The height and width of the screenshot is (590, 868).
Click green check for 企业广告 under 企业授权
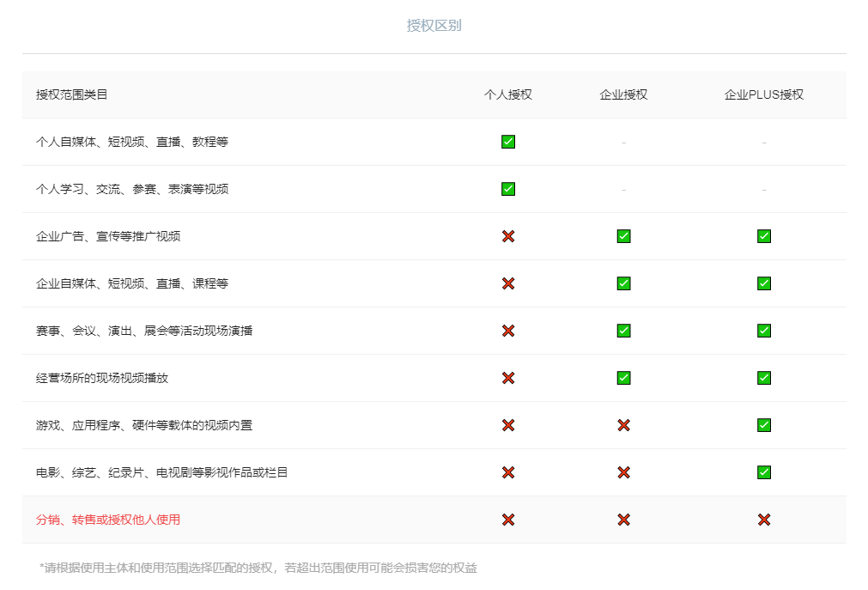(623, 236)
